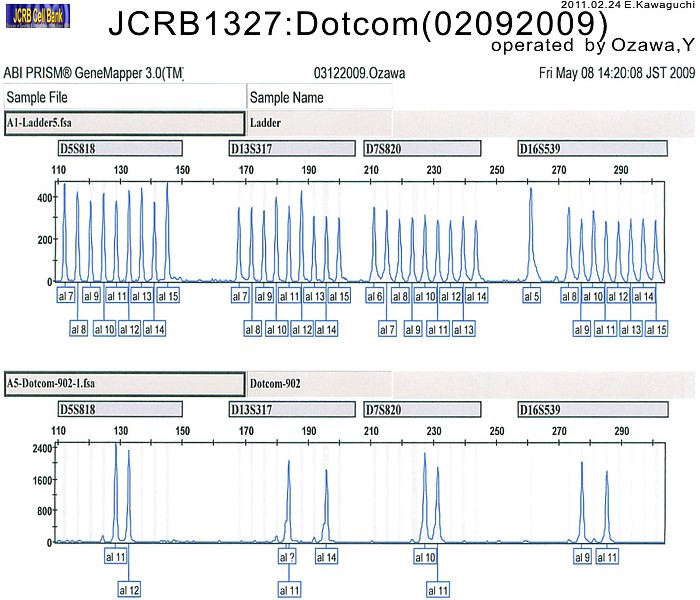Screen dimensions: 700x600
Task: Select Dotcom-902 D5S818 'al 11' allele call
Action: [x=116, y=557]
